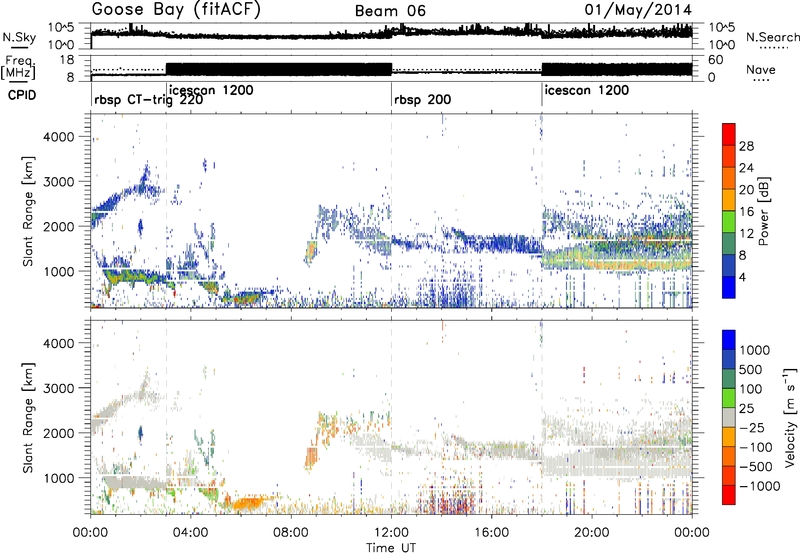Click the '08:00' time axis label
Viewport: 800px width, 554px height.
click(x=291, y=532)
